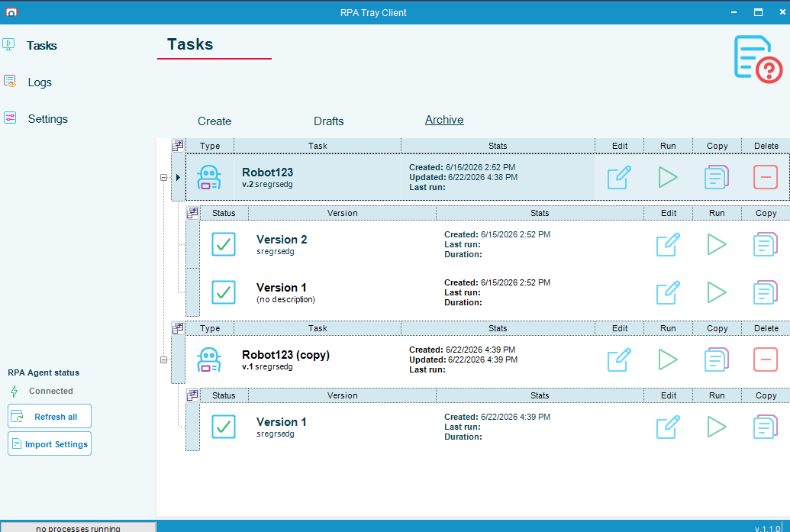This screenshot has width=790, height=532.
Task: Run Version 1 with no description
Action: coord(717,292)
